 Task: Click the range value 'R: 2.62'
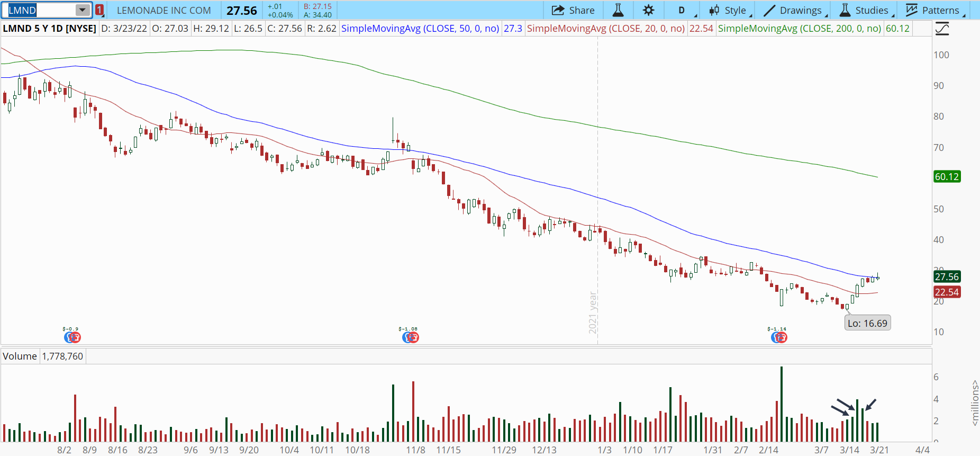click(322, 29)
